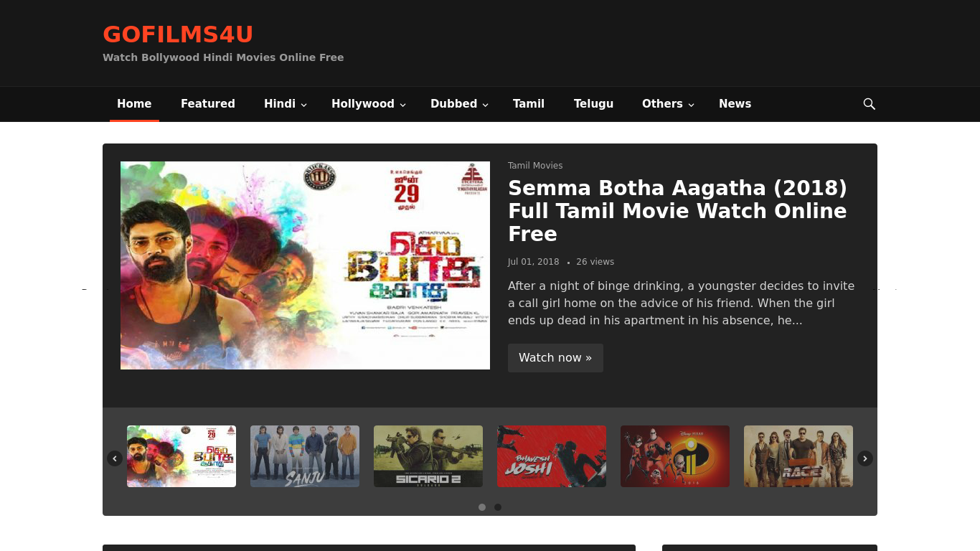
Task: Select the Sanju carousel thumbnail
Action: [305, 456]
